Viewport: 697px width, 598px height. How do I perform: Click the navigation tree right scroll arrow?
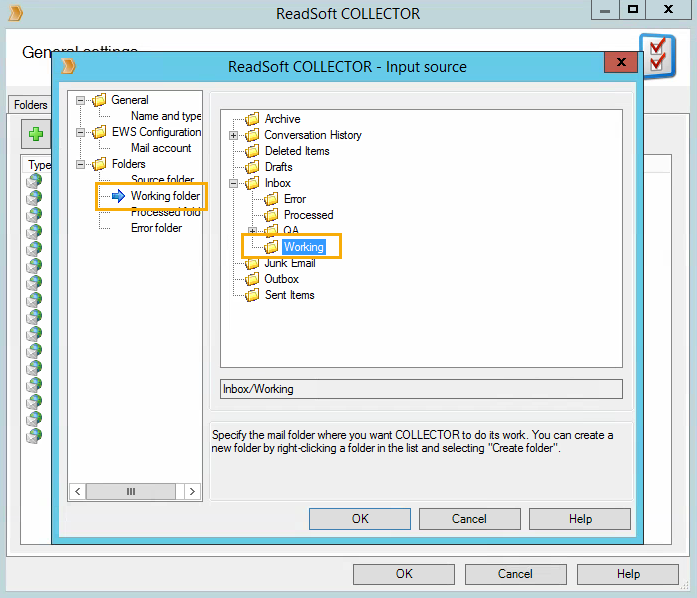click(x=192, y=491)
